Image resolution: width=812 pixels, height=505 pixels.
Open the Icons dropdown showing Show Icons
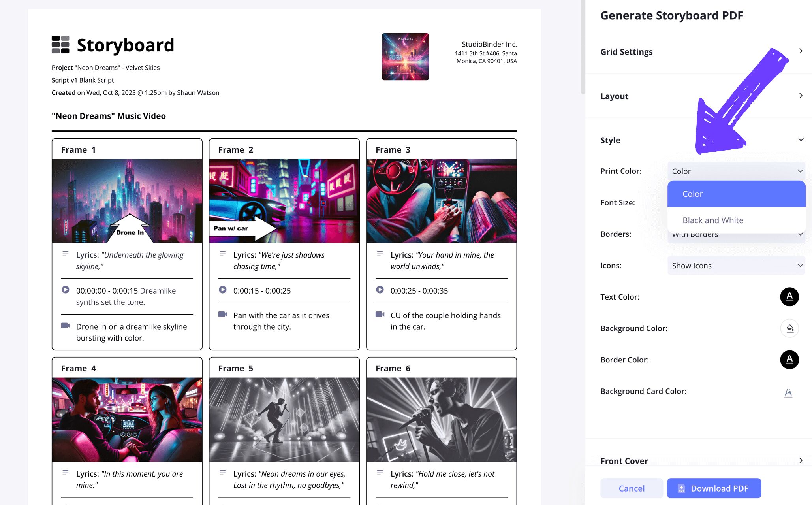[x=736, y=266]
